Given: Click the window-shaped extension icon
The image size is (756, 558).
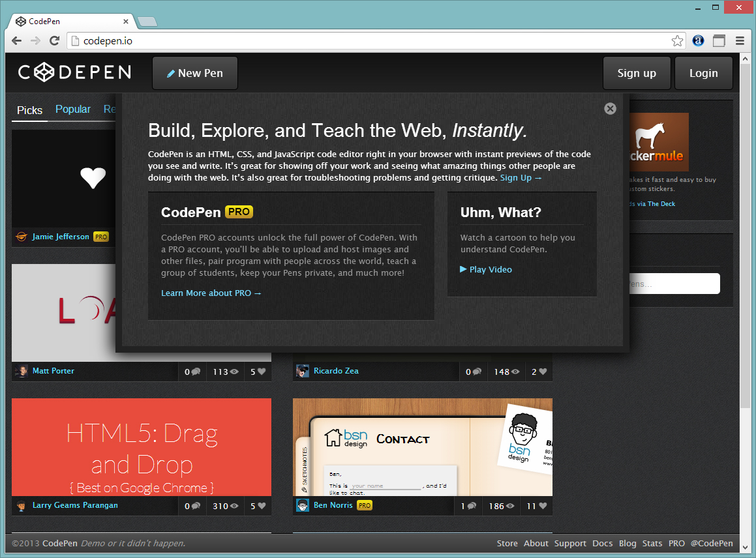Looking at the screenshot, I should (x=719, y=41).
